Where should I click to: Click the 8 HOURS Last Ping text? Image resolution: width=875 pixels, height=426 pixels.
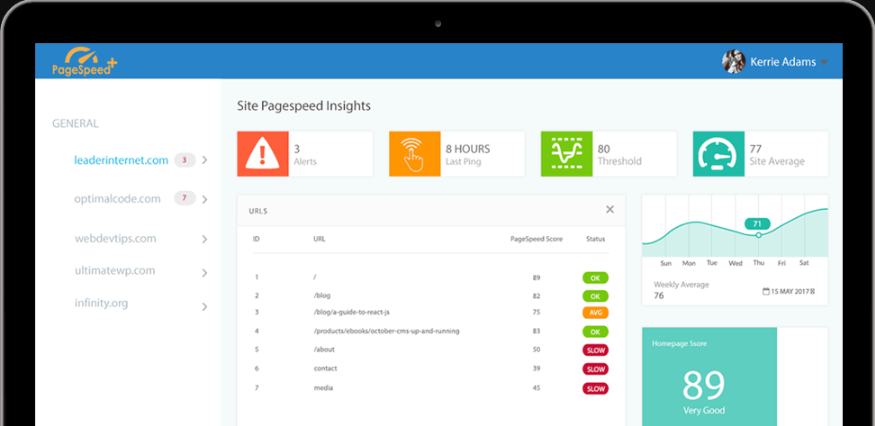[468, 155]
